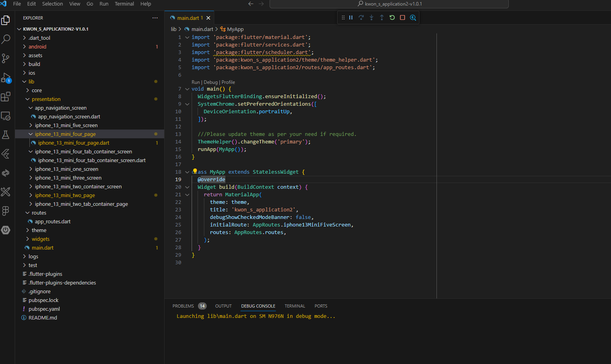Screen dimensions: 611x364
Task: Open the Run and Debug view
Action: click(6, 77)
